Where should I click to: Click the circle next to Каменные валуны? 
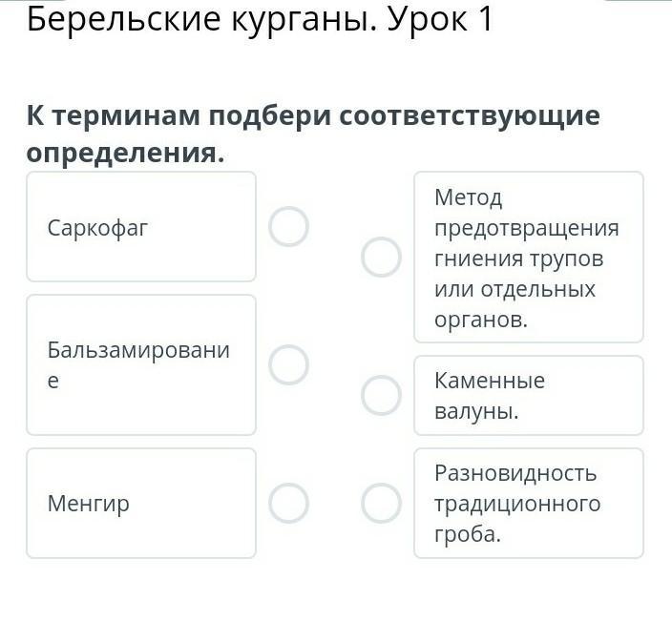click(x=381, y=396)
